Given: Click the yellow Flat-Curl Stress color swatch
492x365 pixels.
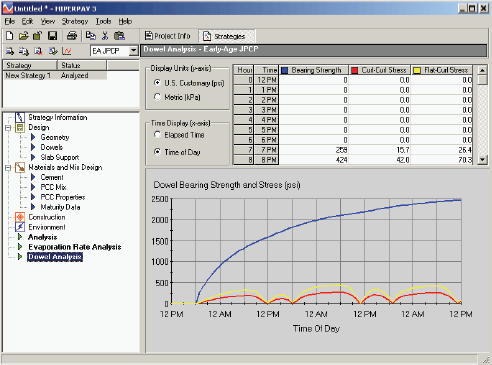Looking at the screenshot, I should 417,70.
